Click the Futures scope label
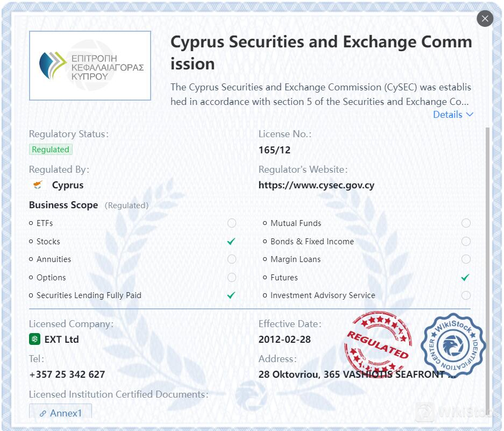The image size is (504, 431). (x=284, y=277)
